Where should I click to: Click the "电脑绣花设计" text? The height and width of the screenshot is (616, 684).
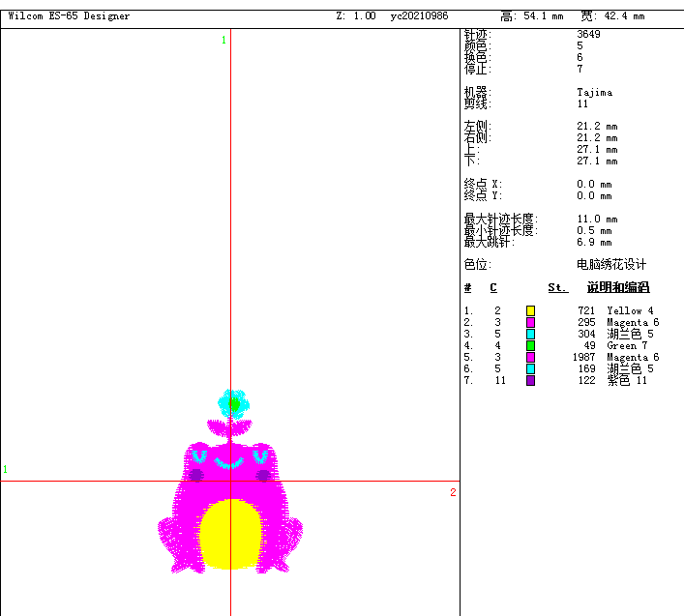click(x=611, y=265)
